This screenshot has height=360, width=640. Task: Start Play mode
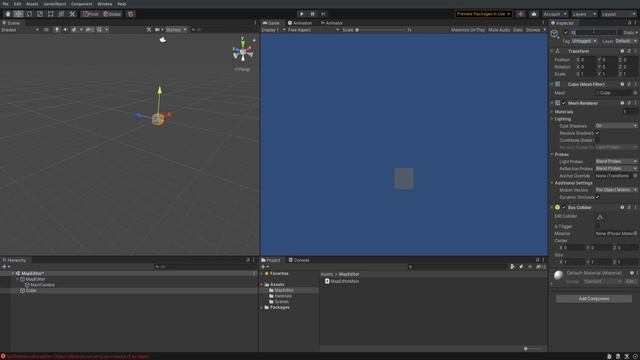pos(302,14)
